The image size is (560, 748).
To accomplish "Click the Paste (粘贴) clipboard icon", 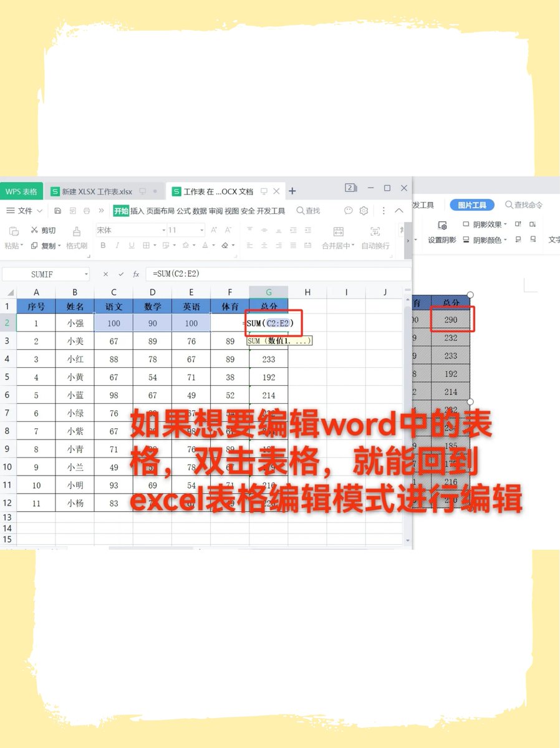I will click(x=14, y=231).
